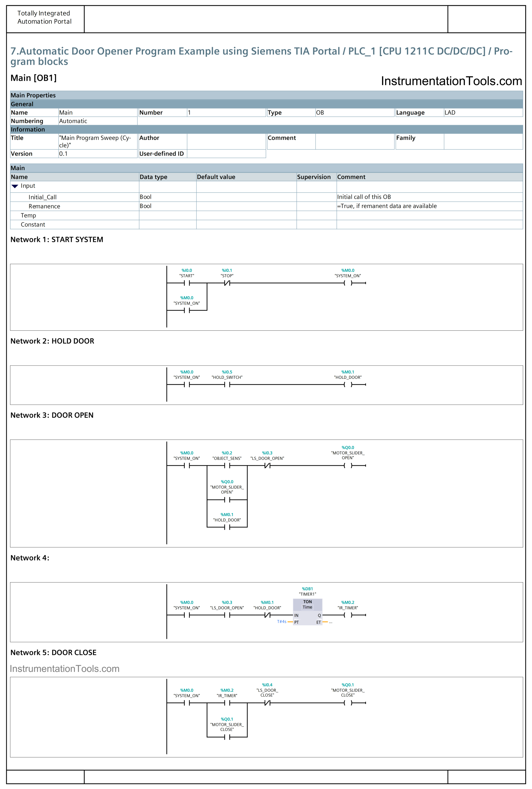Click the OBJECT_SENS contact in Network 3
The width and height of the screenshot is (532, 789).
click(x=227, y=466)
